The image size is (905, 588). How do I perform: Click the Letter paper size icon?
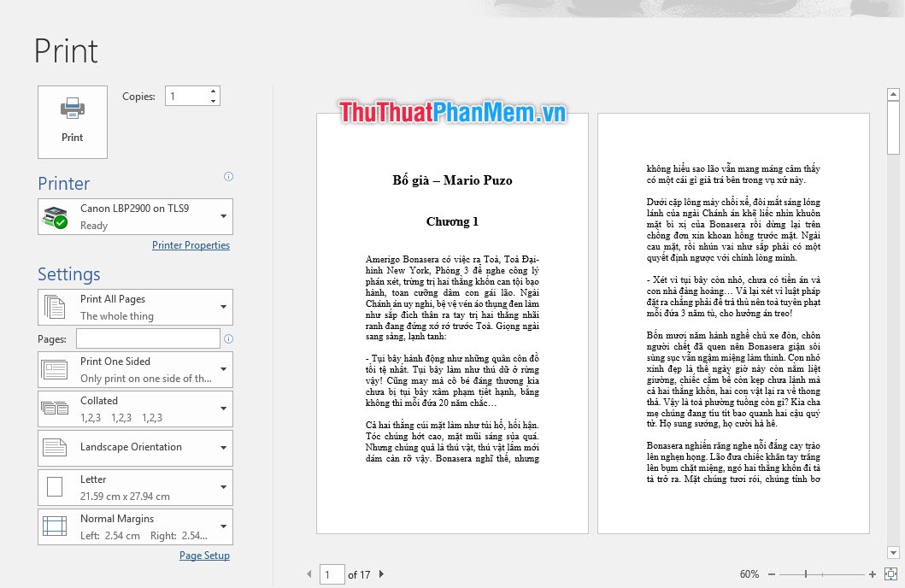[x=55, y=487]
